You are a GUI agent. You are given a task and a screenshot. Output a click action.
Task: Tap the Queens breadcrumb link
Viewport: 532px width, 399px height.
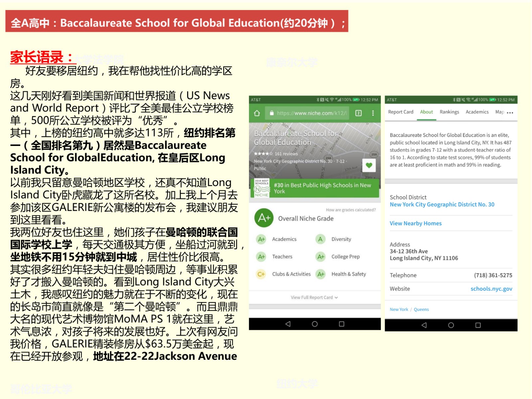click(421, 310)
